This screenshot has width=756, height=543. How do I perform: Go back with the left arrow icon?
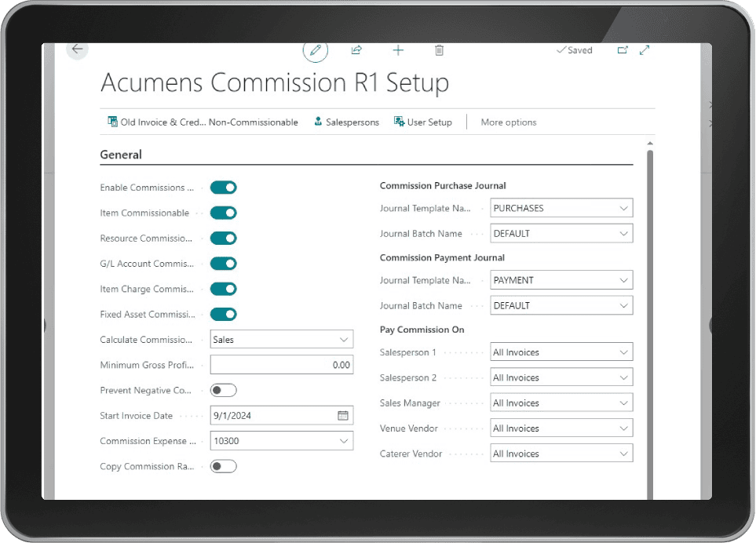(x=77, y=49)
